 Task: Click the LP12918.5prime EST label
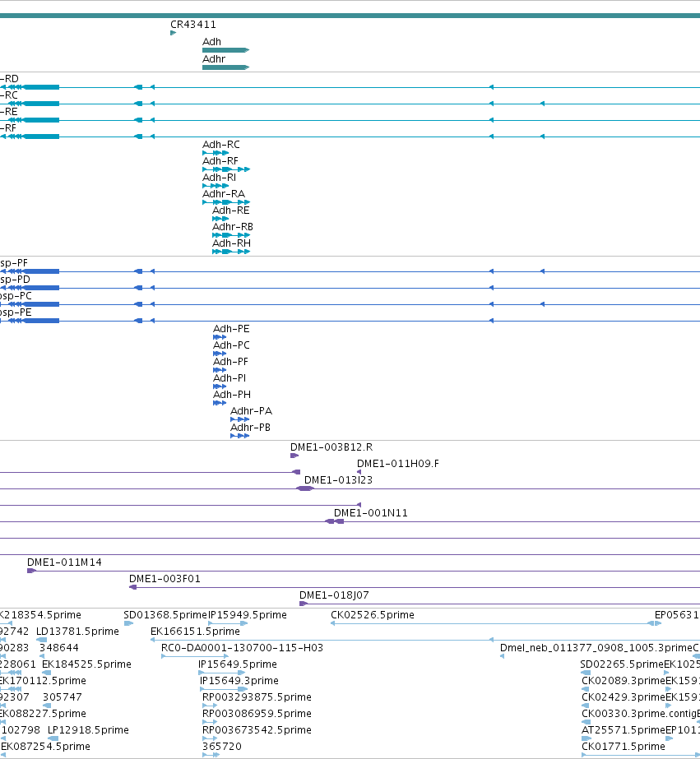point(88,730)
